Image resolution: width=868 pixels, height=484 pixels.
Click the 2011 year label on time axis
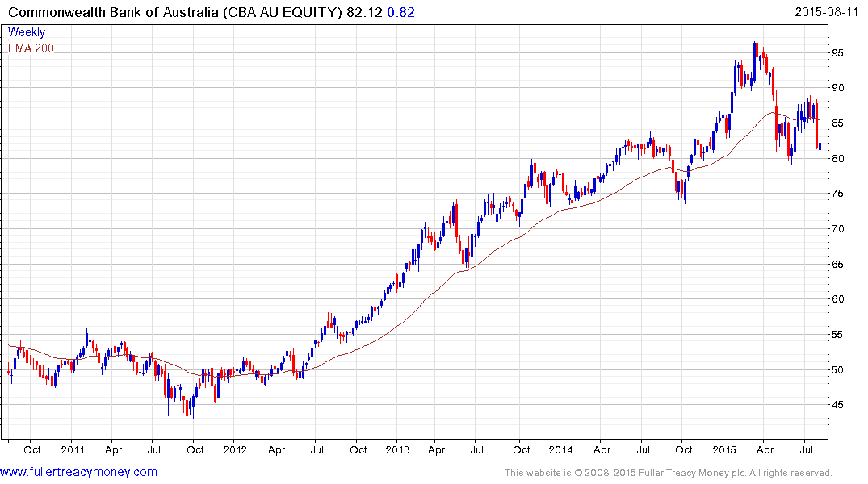coord(73,449)
